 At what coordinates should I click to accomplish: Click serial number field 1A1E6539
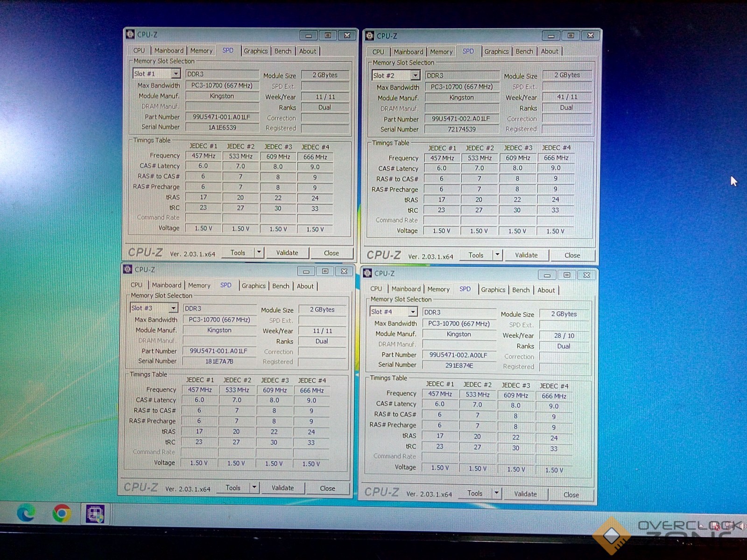click(x=222, y=127)
